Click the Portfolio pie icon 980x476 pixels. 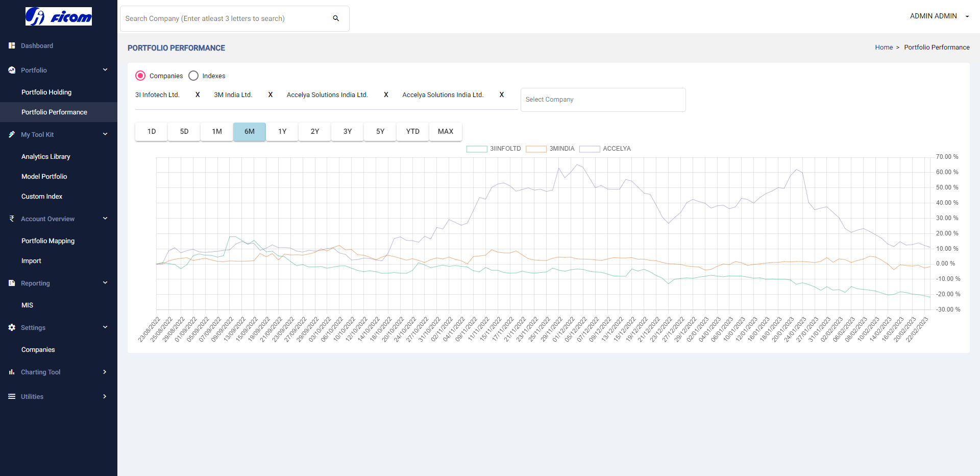12,70
